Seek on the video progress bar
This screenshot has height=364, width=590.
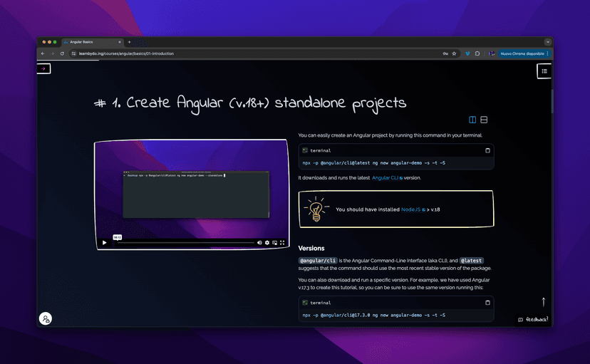tap(185, 243)
